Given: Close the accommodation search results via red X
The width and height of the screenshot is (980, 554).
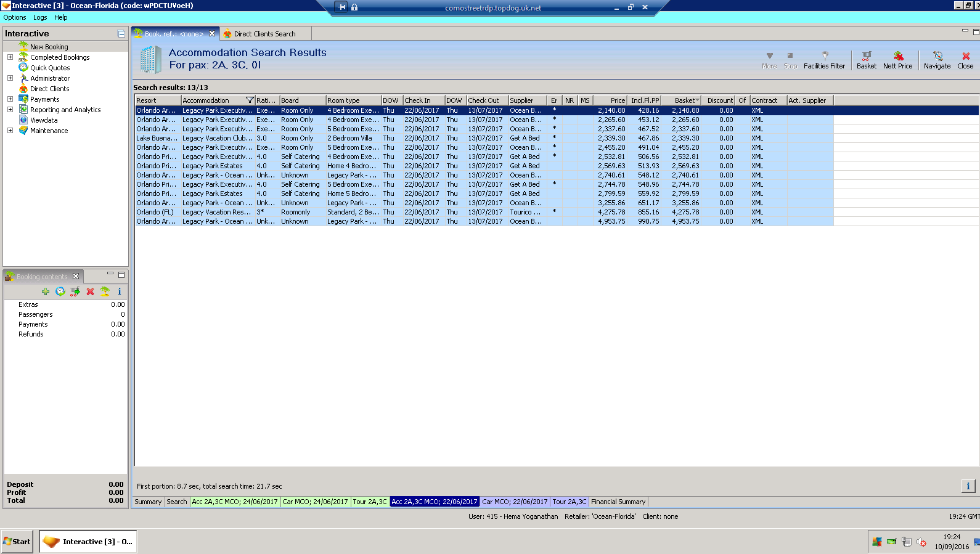Looking at the screenshot, I should 966,56.
